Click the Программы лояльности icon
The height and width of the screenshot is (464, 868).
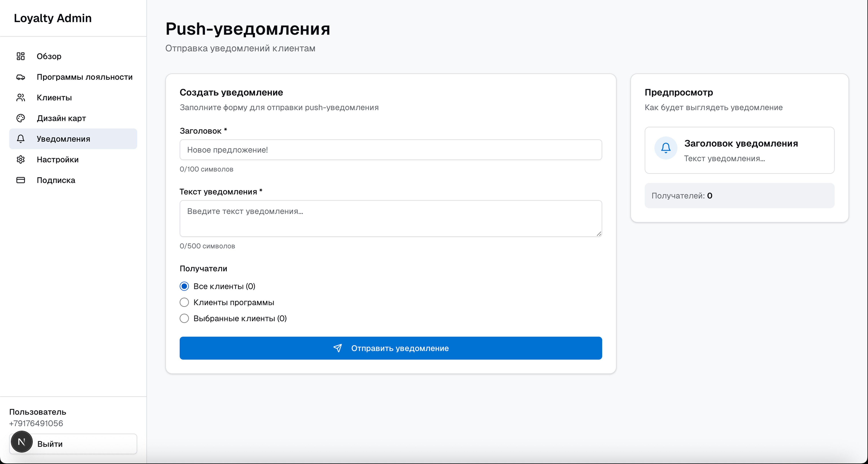[20, 77]
